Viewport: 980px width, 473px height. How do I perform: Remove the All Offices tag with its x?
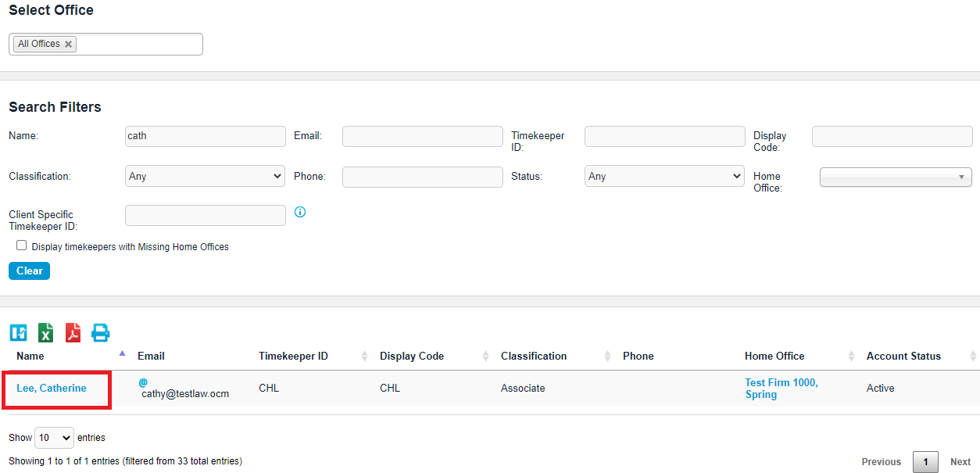[69, 45]
